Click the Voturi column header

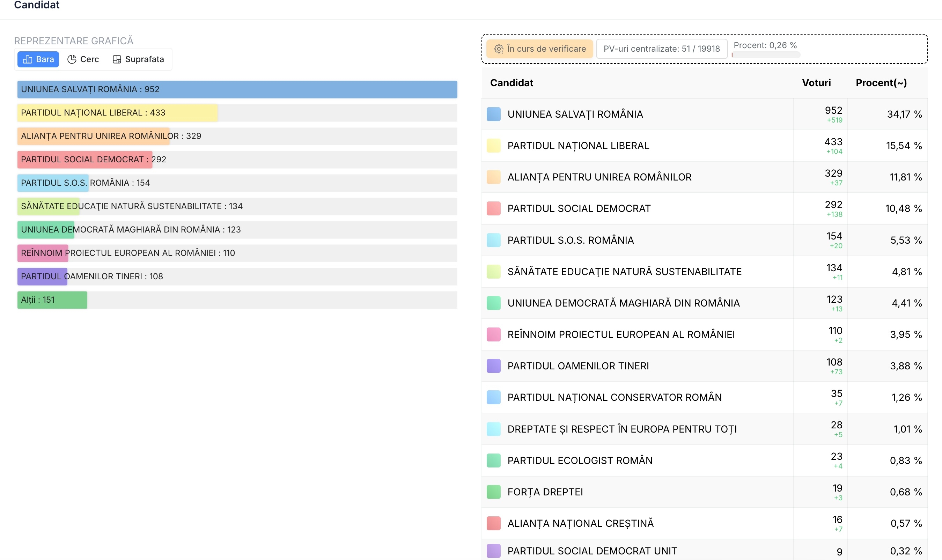pyautogui.click(x=816, y=83)
